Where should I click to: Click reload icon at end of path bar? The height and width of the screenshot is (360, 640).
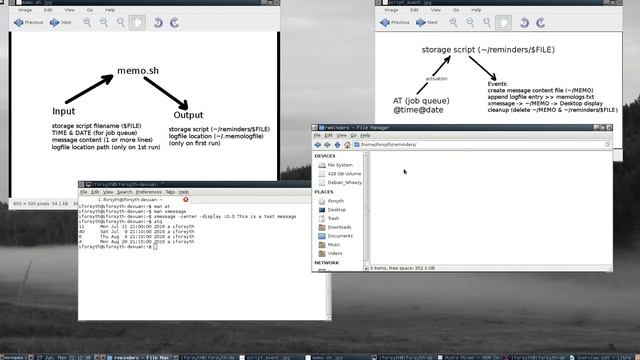coord(607,144)
